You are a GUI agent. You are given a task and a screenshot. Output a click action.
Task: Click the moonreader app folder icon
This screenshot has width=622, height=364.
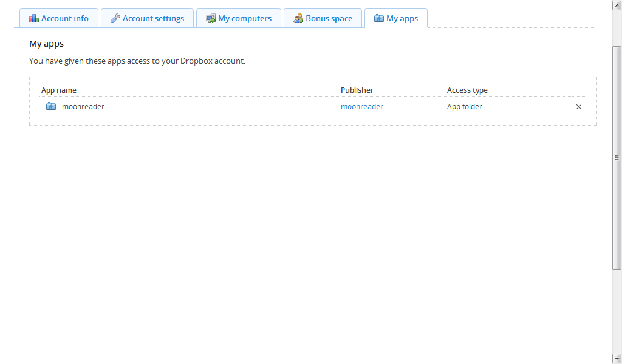pyautogui.click(x=51, y=106)
